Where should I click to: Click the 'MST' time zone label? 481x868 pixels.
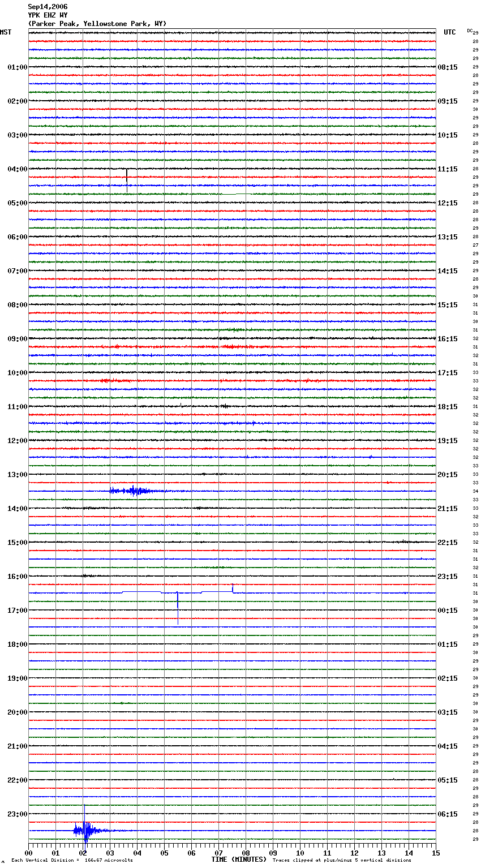tap(6, 32)
